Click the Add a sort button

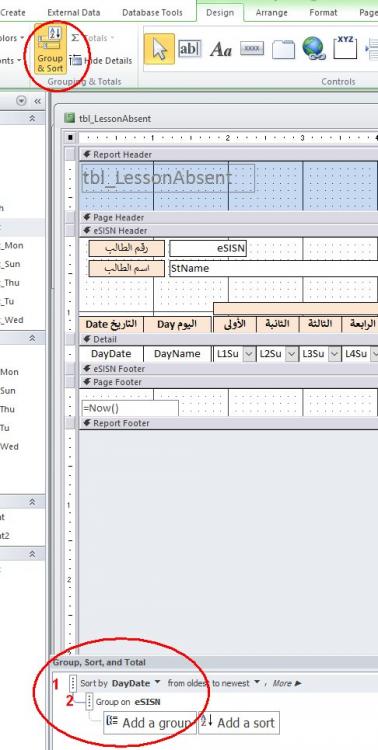239,723
